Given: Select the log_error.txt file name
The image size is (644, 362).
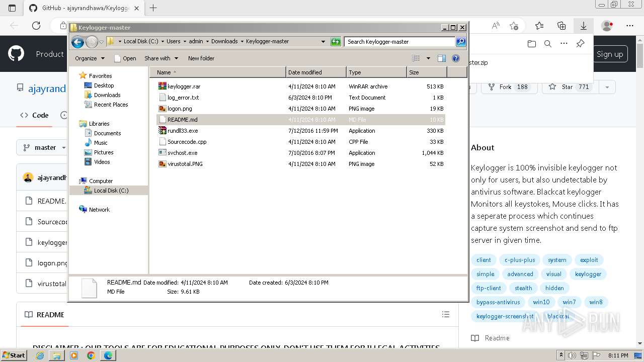Looking at the screenshot, I should click(x=183, y=98).
